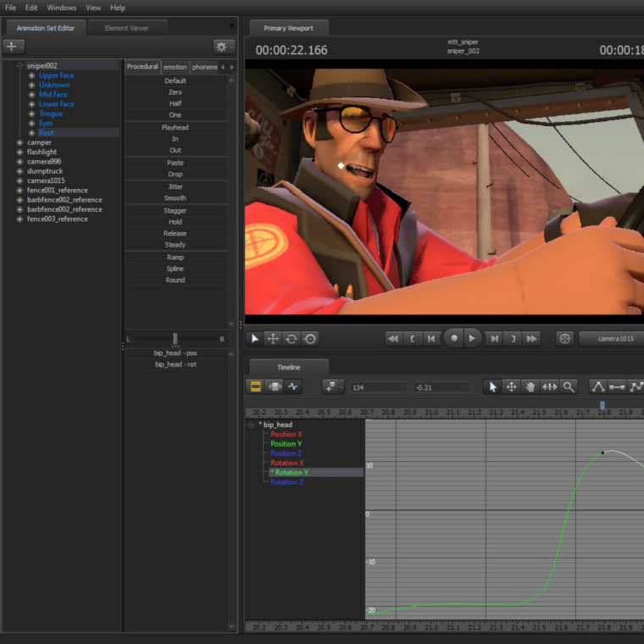Jump to the first frame with the rewind button
This screenshot has height=644, width=644.
[393, 339]
